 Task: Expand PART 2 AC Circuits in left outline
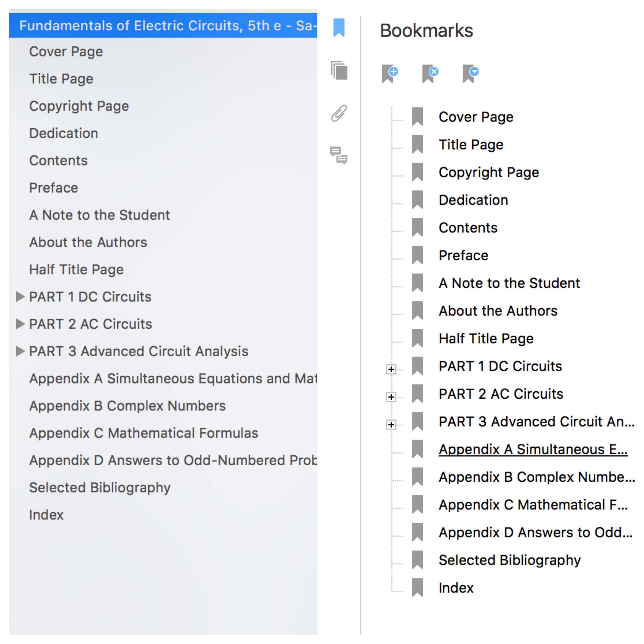(x=20, y=324)
